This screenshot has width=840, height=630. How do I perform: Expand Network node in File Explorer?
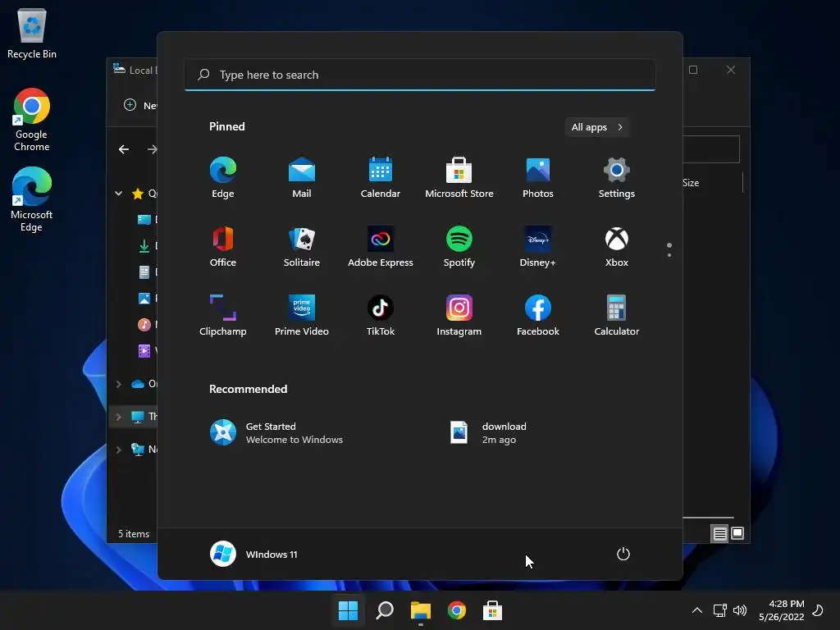[x=118, y=450]
